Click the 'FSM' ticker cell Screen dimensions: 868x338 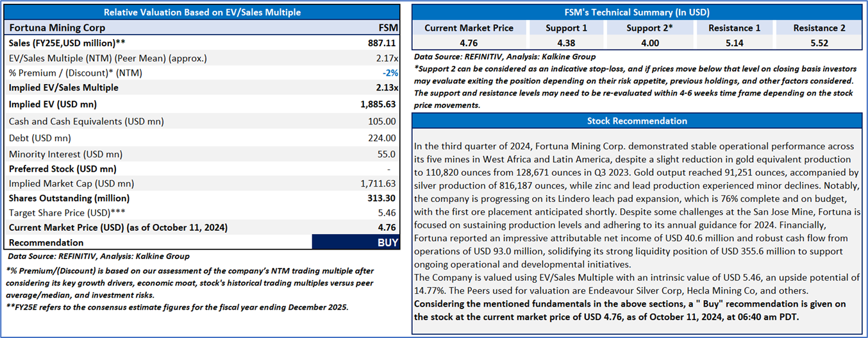(388, 28)
